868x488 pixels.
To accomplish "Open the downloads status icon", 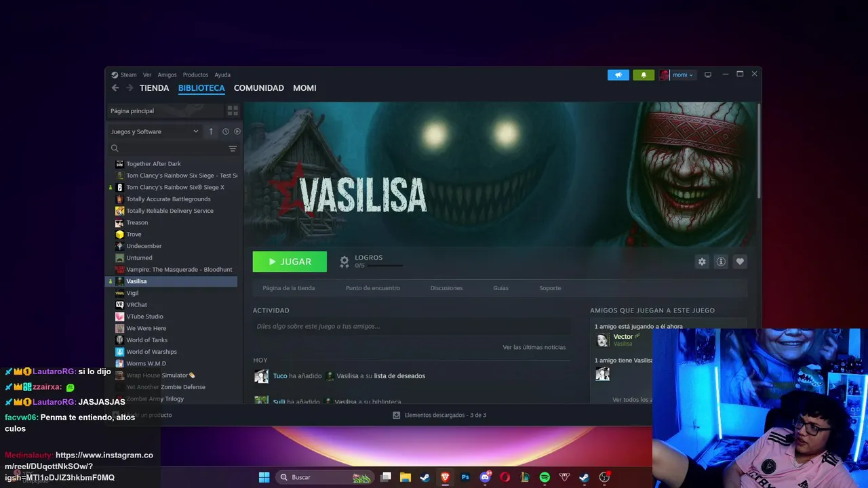I will 397,415.
